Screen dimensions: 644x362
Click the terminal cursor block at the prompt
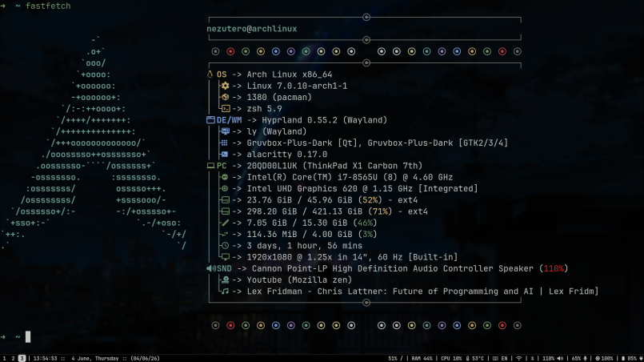(x=28, y=337)
